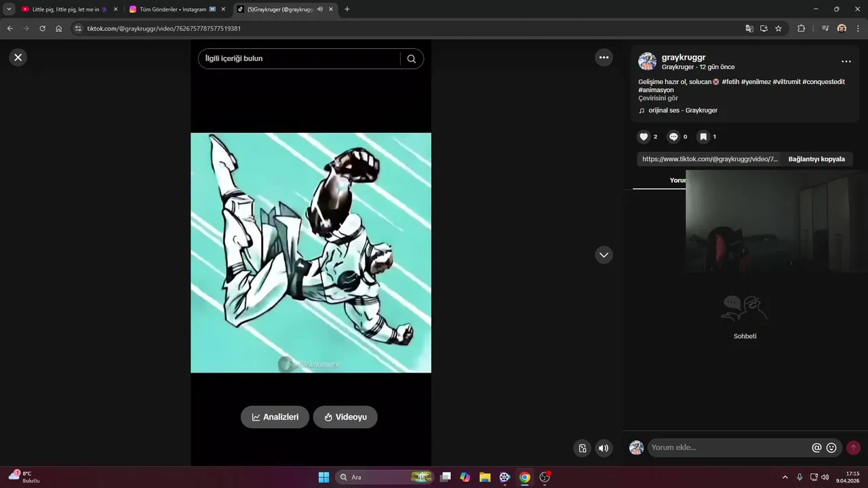Click the Analizleri button

(x=275, y=417)
